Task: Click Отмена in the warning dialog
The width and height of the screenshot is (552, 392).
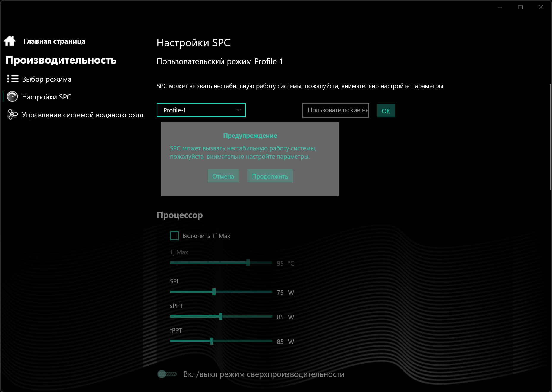Action: click(x=223, y=176)
